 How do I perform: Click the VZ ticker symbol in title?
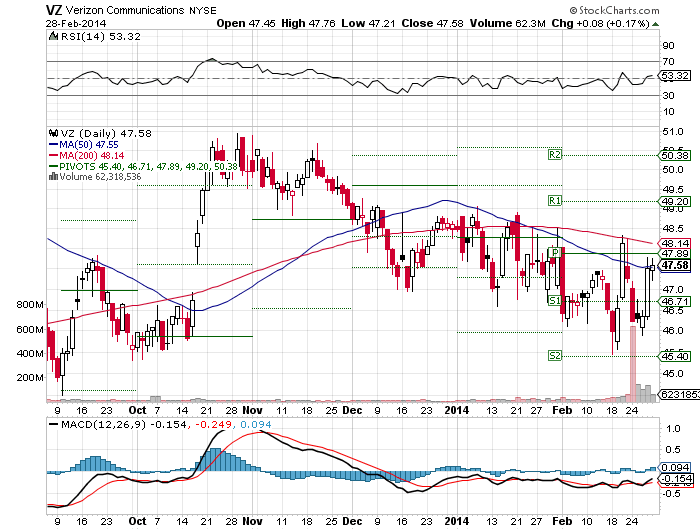[x=54, y=10]
